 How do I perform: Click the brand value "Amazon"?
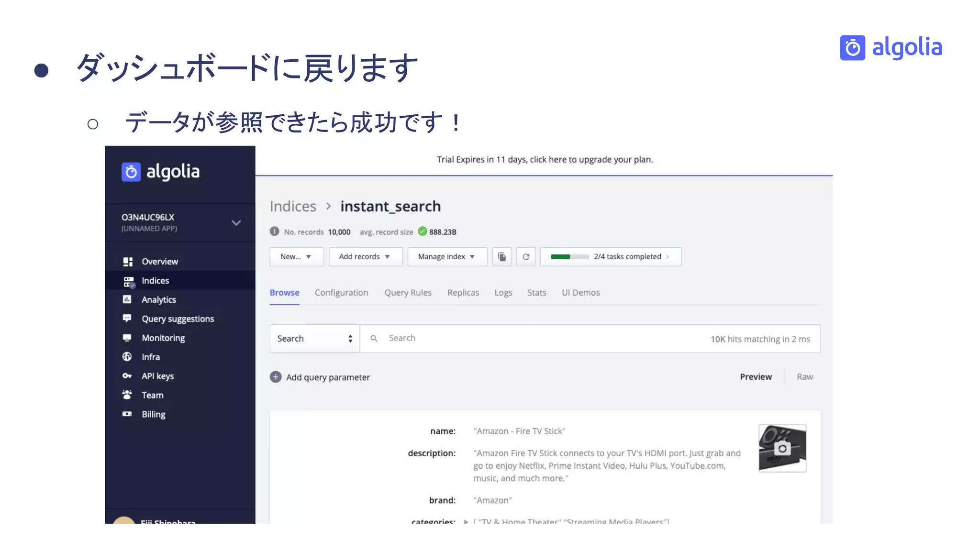coord(492,500)
